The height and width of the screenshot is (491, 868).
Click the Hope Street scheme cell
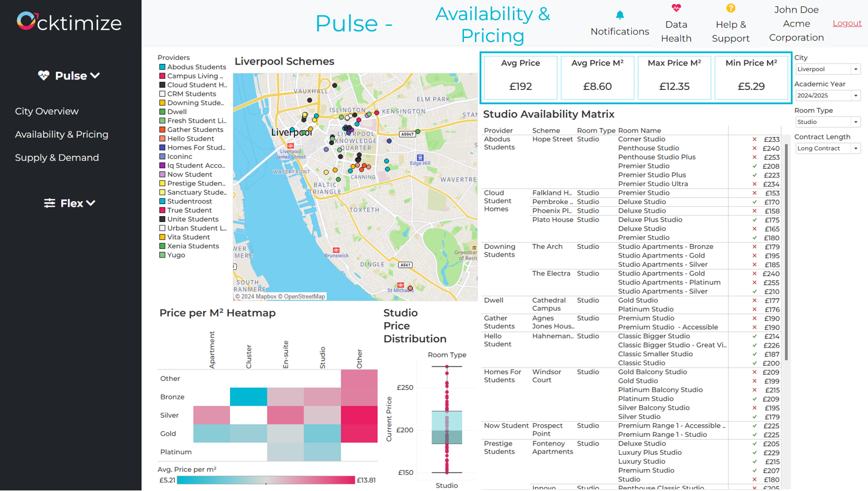[552, 139]
